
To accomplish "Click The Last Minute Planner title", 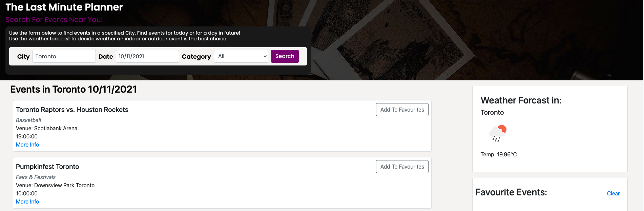I will pyautogui.click(x=64, y=7).
